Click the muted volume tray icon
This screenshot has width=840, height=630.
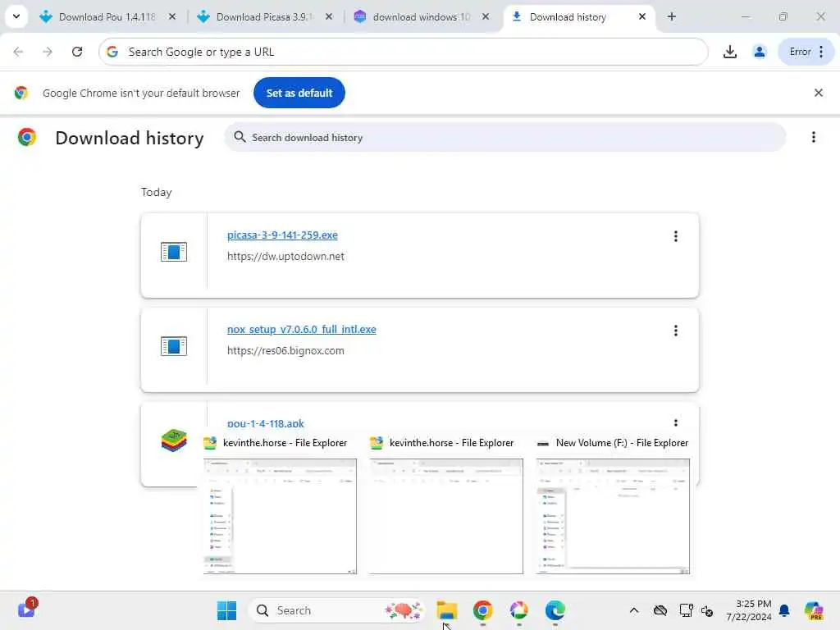pyautogui.click(x=706, y=610)
